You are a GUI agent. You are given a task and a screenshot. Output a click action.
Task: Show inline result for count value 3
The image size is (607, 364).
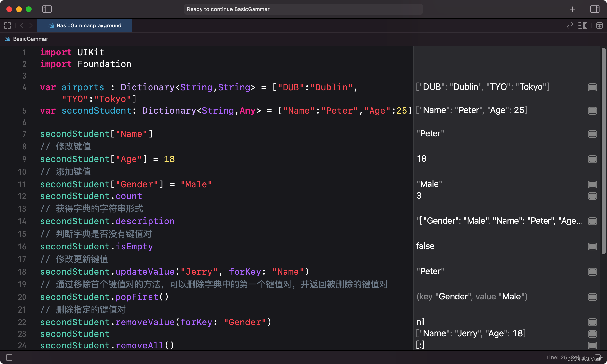point(592,196)
